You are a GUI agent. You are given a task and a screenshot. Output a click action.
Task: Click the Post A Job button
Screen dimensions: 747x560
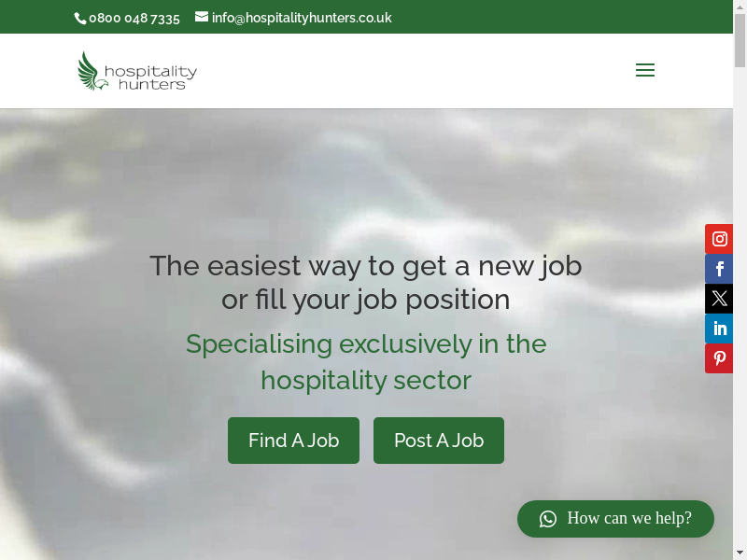[439, 441]
